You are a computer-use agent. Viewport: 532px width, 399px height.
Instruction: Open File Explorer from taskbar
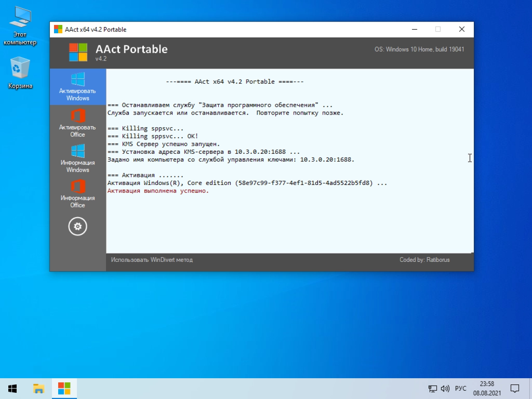point(39,389)
